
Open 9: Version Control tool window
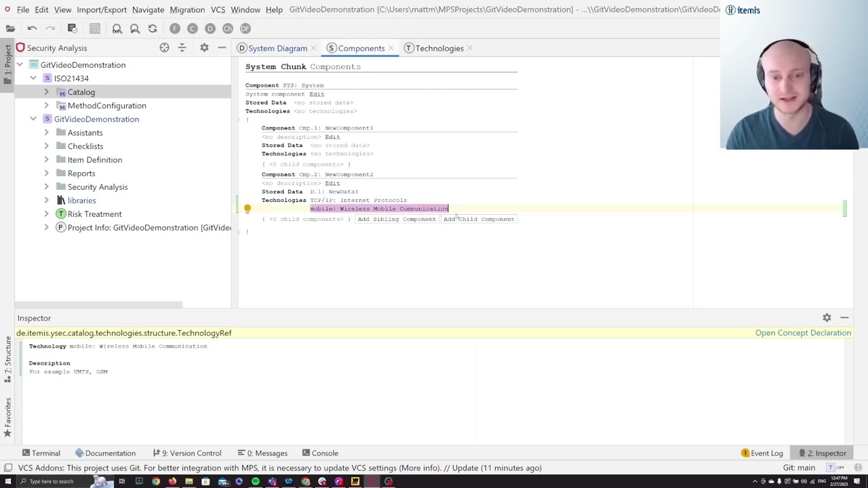click(186, 453)
